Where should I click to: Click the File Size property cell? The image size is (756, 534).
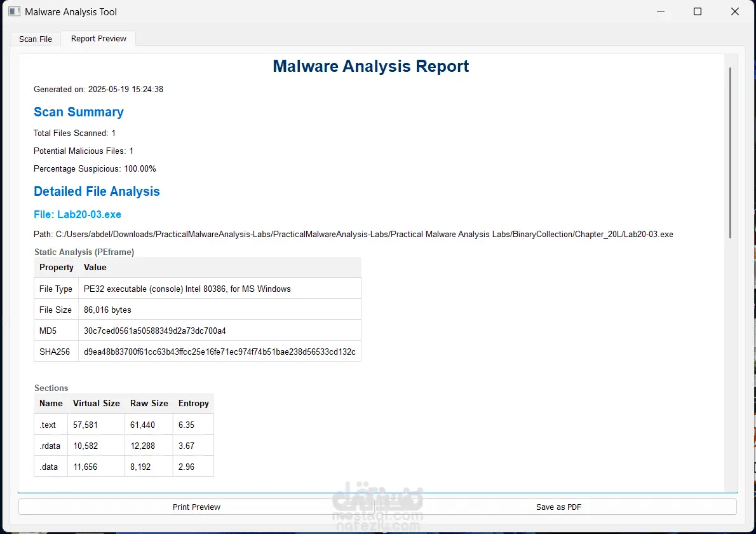point(55,310)
